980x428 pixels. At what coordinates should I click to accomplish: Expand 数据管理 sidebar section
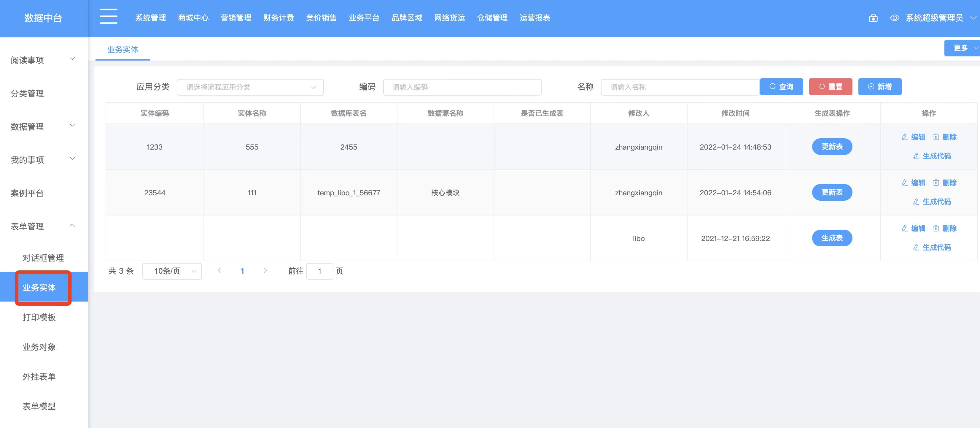(x=44, y=126)
